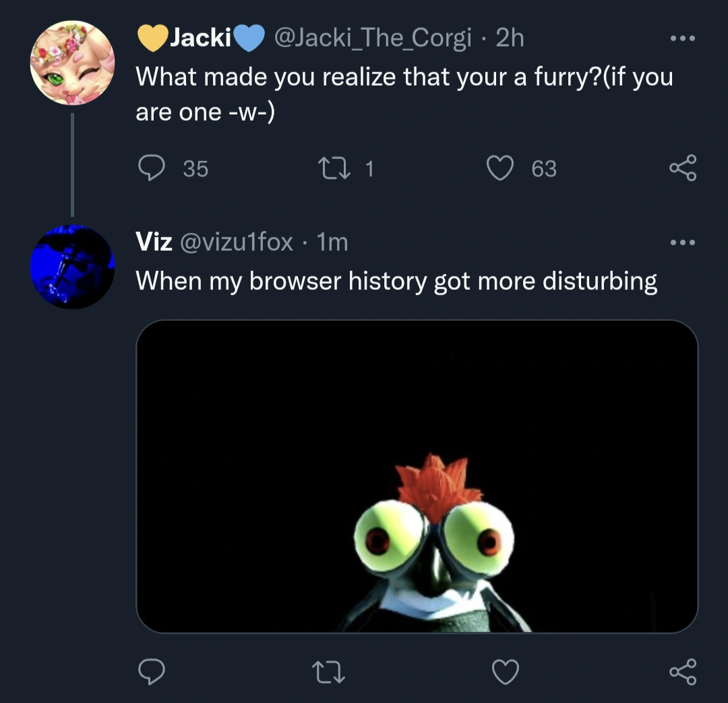Share Jacki's tweet
The image size is (728, 703).
[x=683, y=169]
